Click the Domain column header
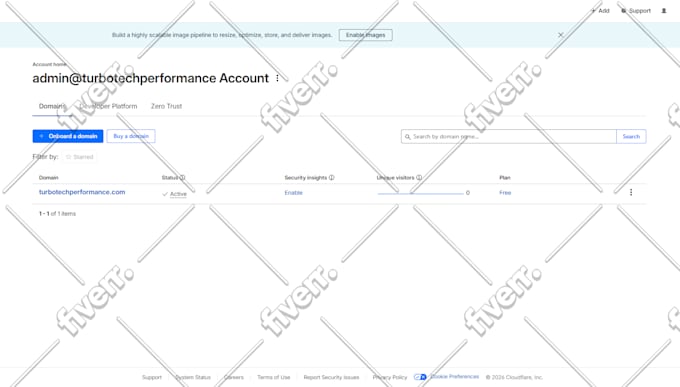680x387 pixels. (x=49, y=177)
